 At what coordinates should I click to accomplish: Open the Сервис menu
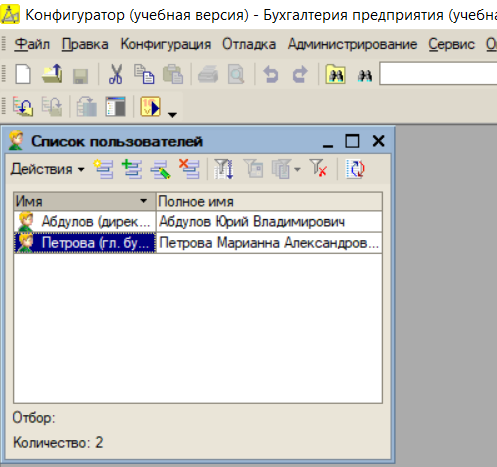point(451,44)
